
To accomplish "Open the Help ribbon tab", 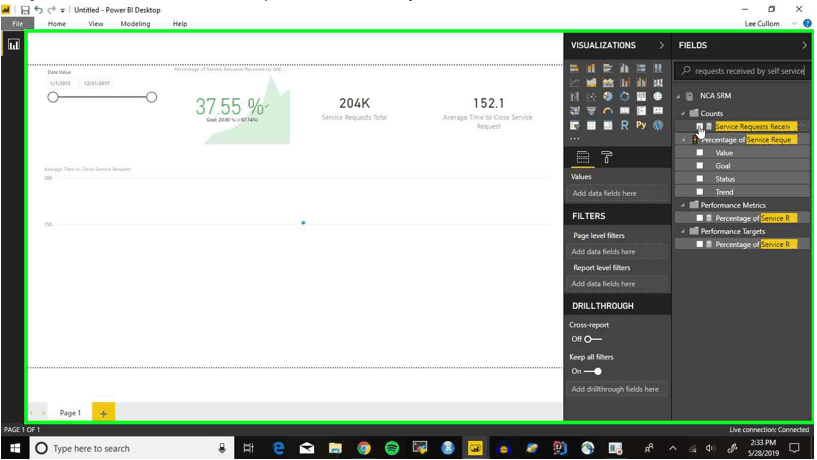I will (x=180, y=23).
